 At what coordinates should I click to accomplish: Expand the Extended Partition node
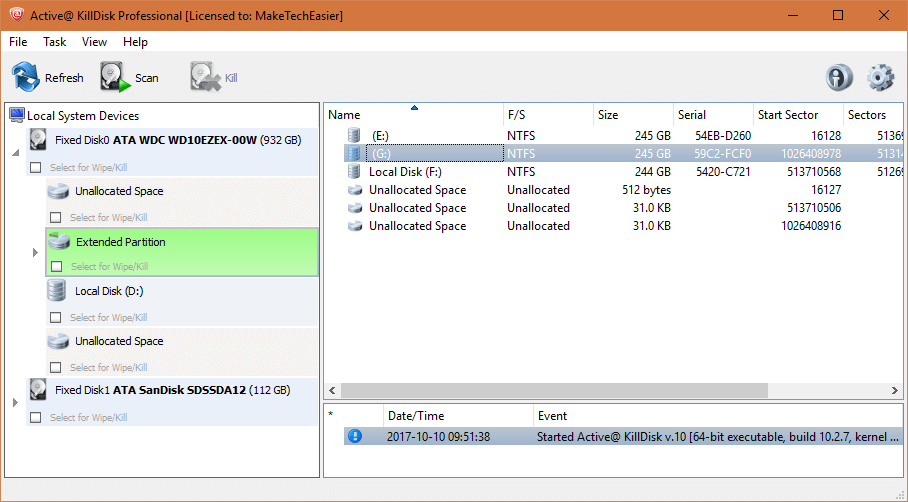coord(35,252)
